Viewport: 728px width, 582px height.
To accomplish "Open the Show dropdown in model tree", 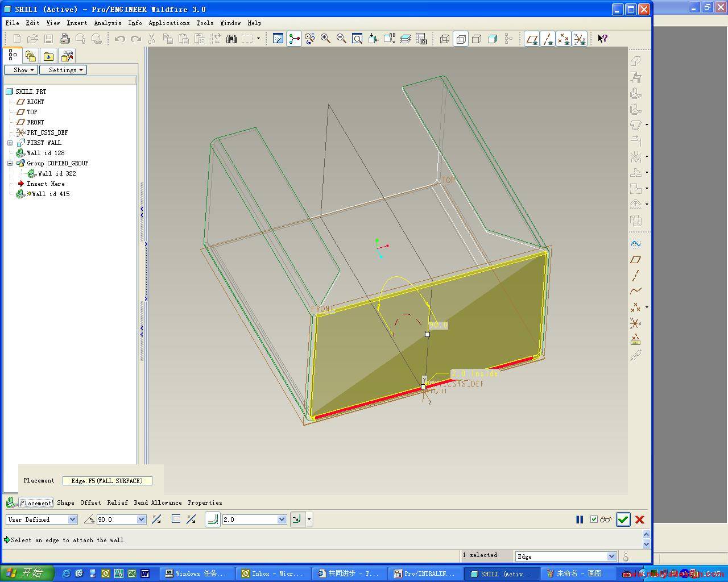I will (21, 70).
